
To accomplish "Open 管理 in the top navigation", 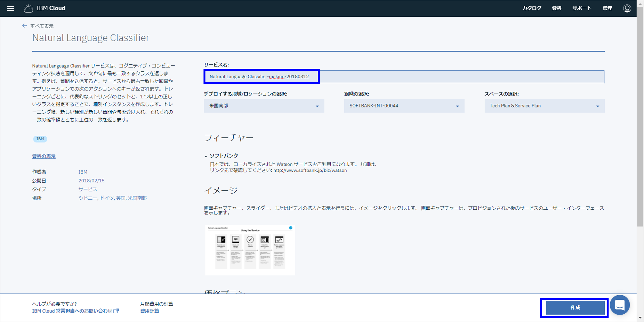I will [607, 8].
